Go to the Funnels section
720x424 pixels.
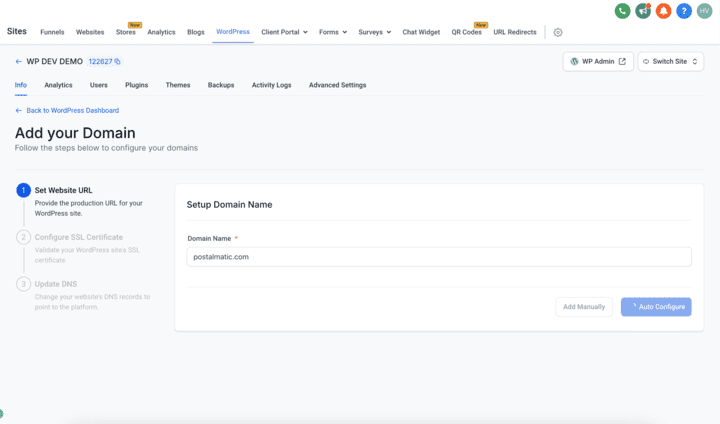pos(52,32)
